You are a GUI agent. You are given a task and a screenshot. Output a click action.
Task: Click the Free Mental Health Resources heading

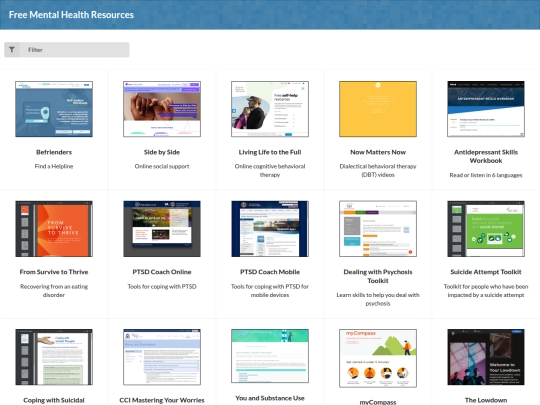pyautogui.click(x=71, y=15)
